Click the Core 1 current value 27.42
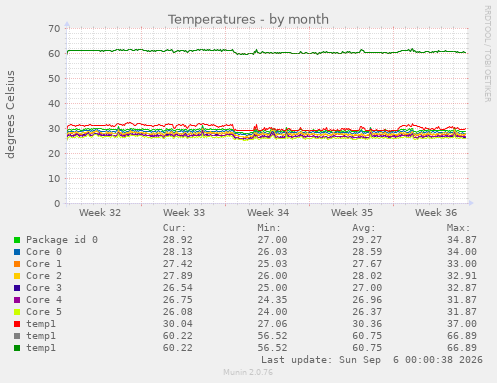Viewport: 497px width, 383px height. tap(178, 264)
